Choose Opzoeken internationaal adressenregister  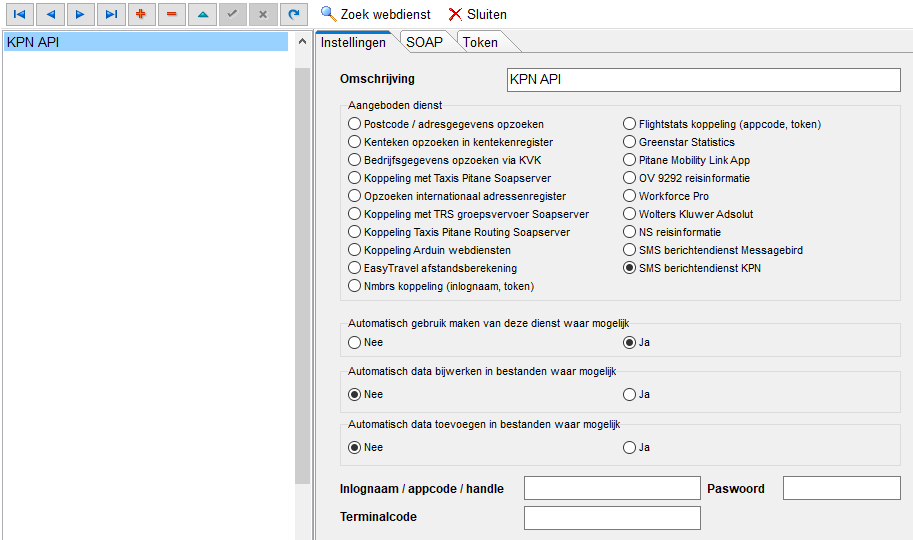(457, 196)
